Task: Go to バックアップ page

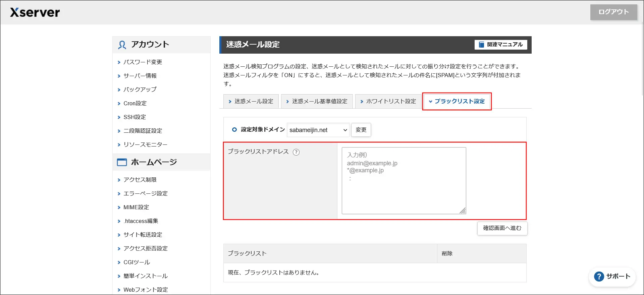Action: (140, 90)
